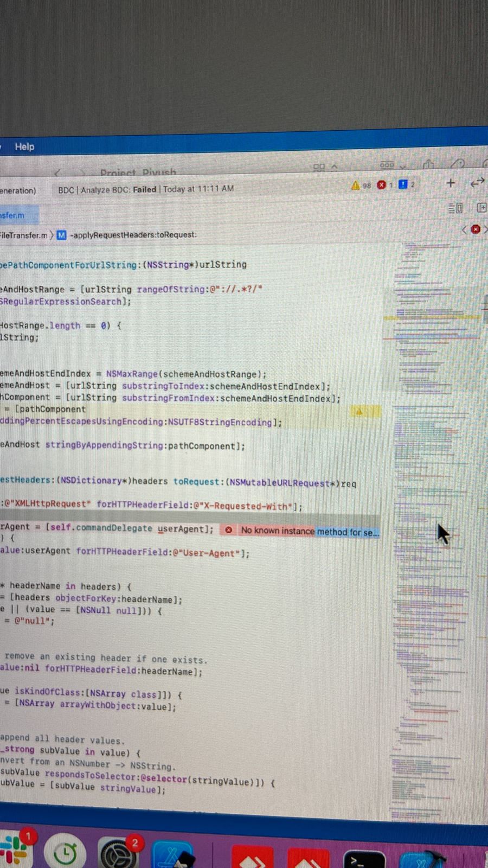This screenshot has height=868, width=488.
Task: Click 'NSMutableURLRequest*' in the method signature
Action: coord(283,483)
